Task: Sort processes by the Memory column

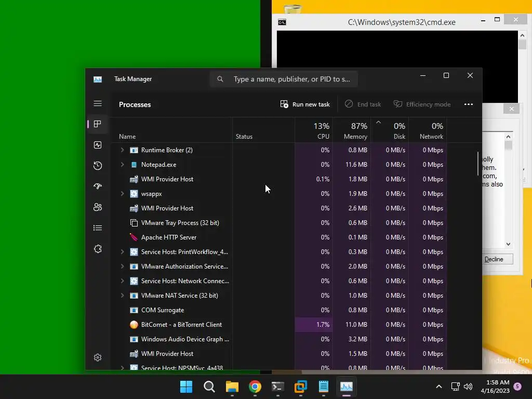Action: coord(352,130)
